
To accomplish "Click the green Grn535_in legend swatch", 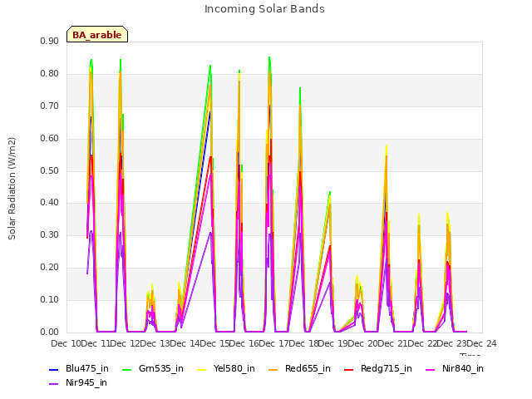I will [x=126, y=369].
